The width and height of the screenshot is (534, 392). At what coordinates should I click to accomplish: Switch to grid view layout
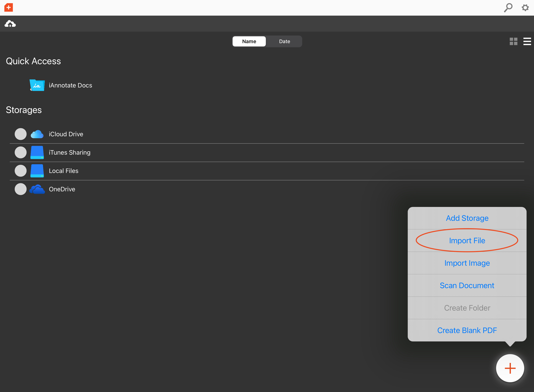(x=513, y=42)
